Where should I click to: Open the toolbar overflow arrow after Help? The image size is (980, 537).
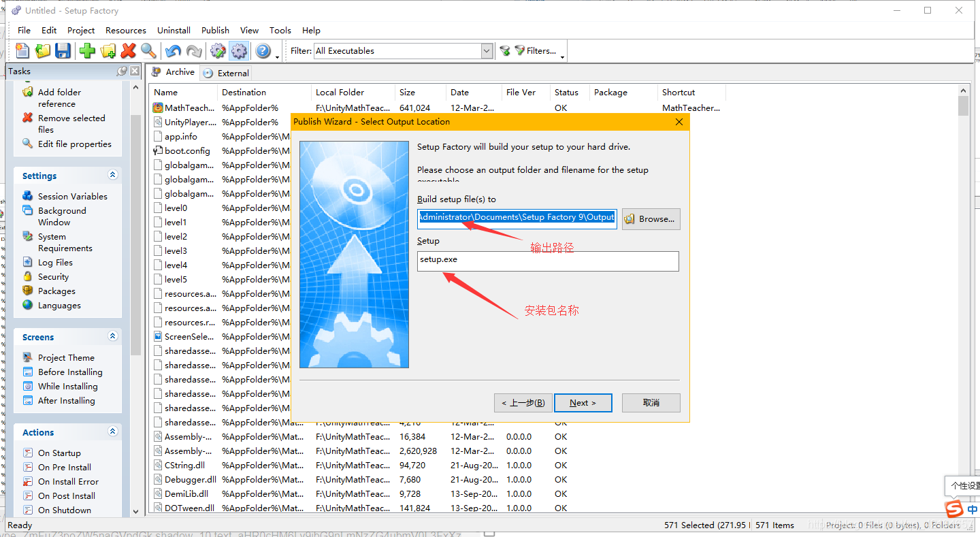(x=278, y=57)
